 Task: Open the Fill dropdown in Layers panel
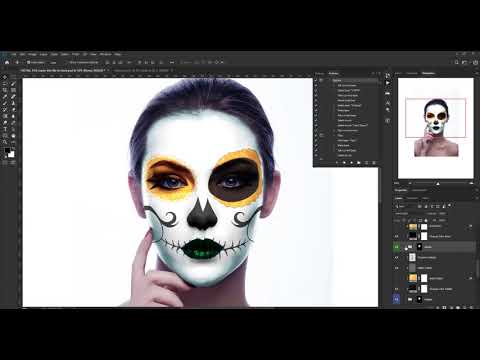(x=442, y=220)
